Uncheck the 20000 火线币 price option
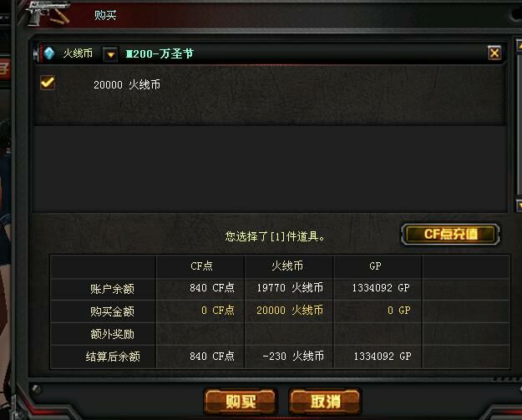 [48, 83]
